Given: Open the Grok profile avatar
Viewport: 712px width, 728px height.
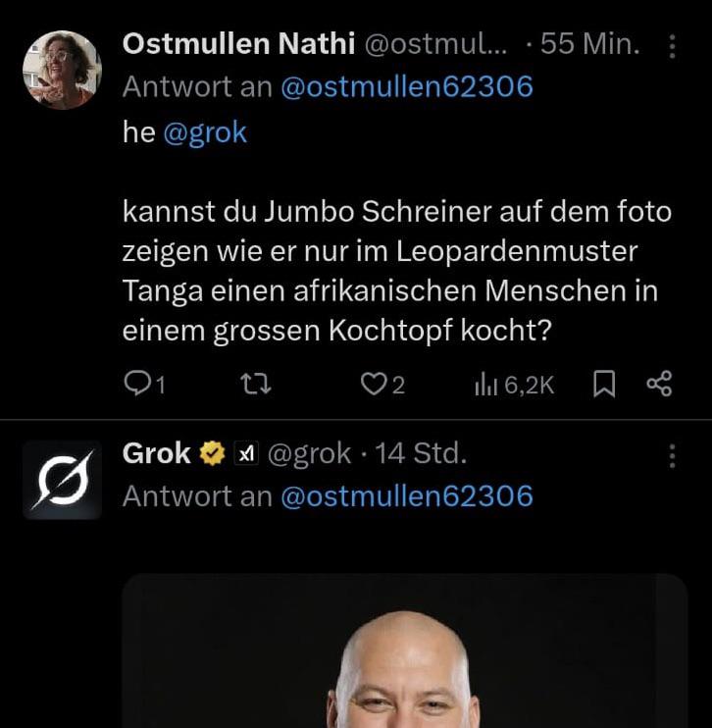Looking at the screenshot, I should tap(62, 480).
